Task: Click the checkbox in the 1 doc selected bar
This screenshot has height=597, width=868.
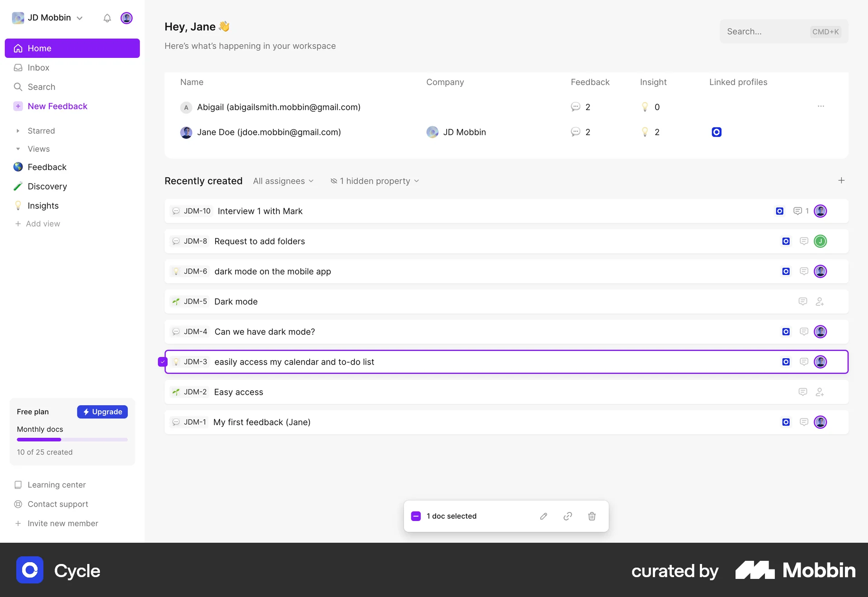Action: click(416, 516)
